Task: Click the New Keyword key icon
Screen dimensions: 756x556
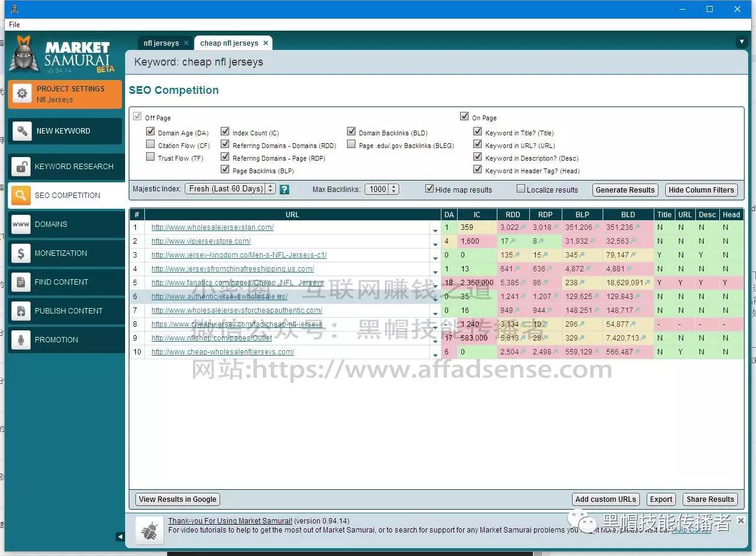Action: tap(22, 131)
